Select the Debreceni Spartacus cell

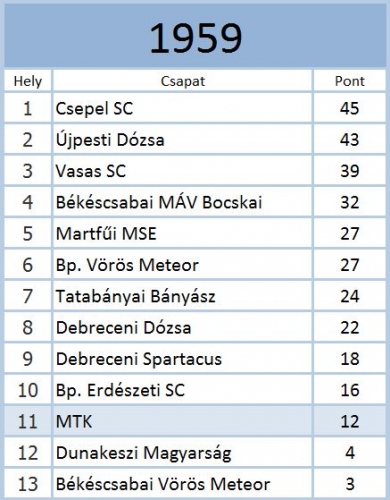click(182, 359)
